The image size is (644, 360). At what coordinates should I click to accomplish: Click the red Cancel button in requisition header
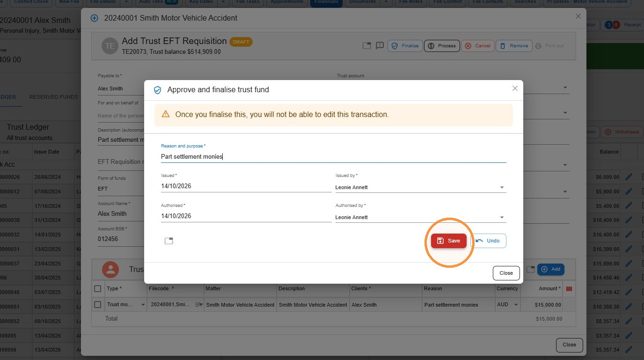(x=477, y=46)
